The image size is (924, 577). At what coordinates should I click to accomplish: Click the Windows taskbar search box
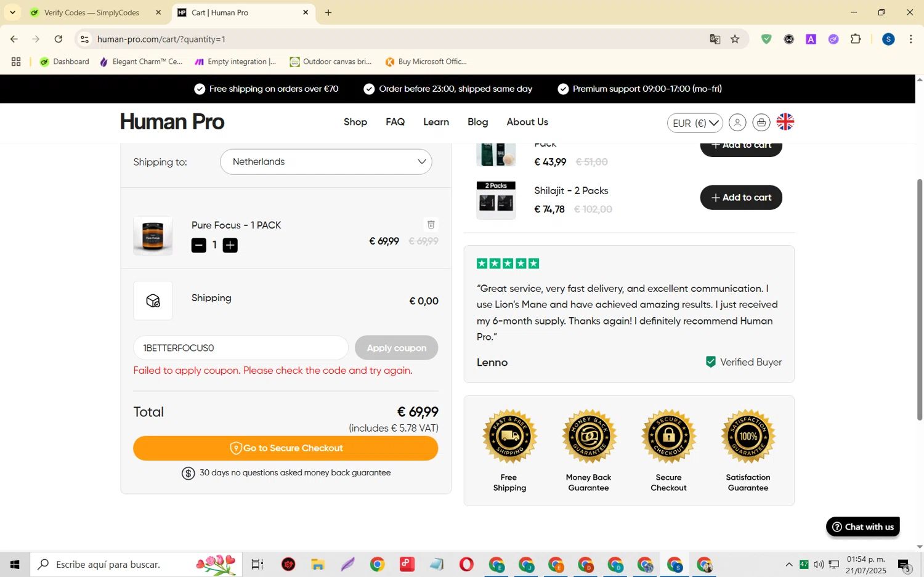click(136, 564)
